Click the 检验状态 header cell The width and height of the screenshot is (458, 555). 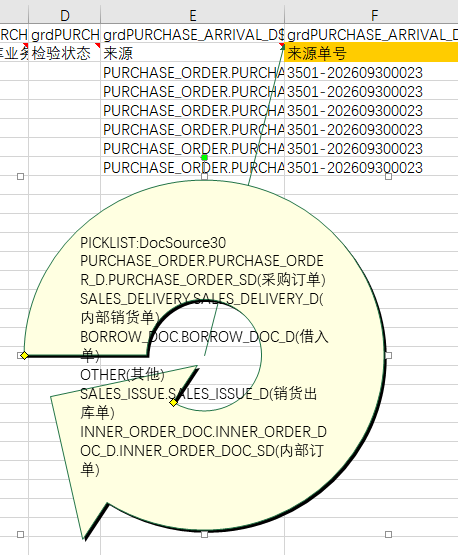tap(64, 53)
